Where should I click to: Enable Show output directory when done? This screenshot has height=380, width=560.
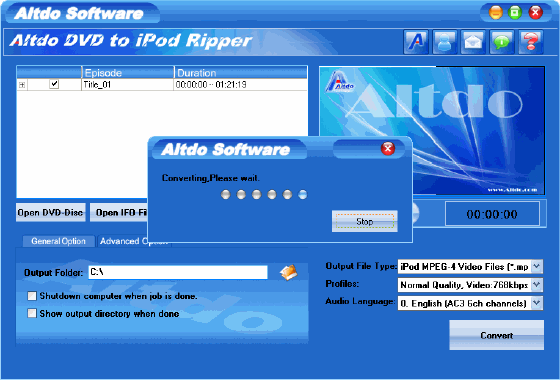point(32,314)
